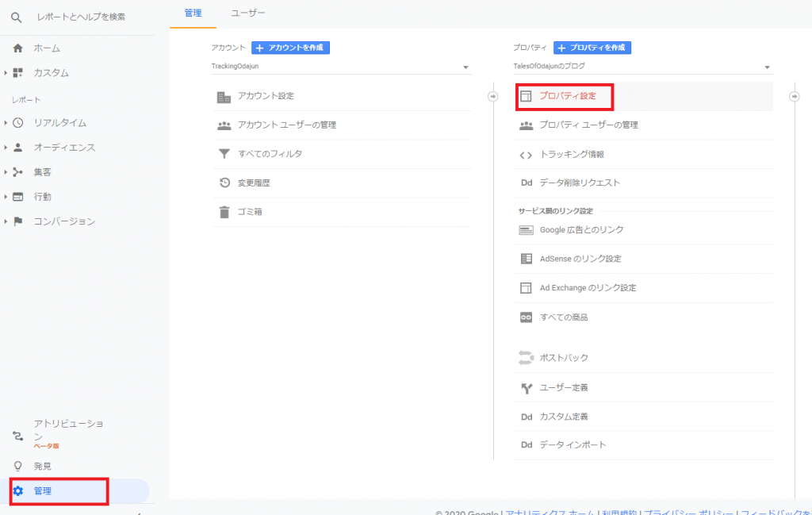Click the Ad Exchange のリンク設定 icon
The height and width of the screenshot is (515, 812).
click(527, 287)
